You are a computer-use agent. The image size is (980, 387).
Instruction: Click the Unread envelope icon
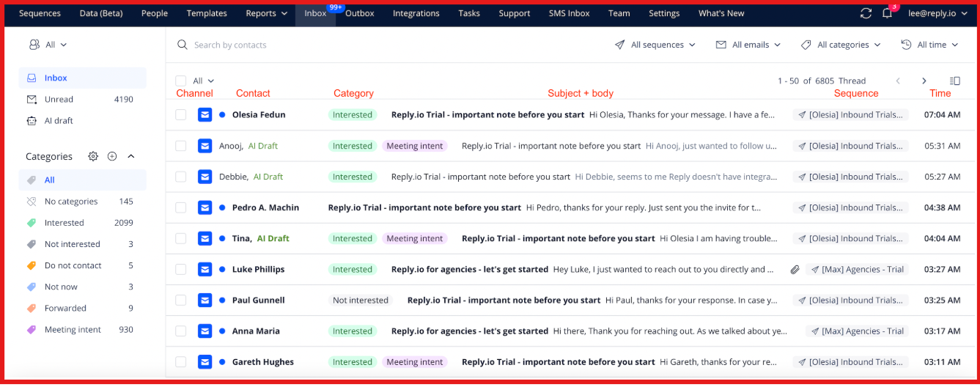pos(32,99)
